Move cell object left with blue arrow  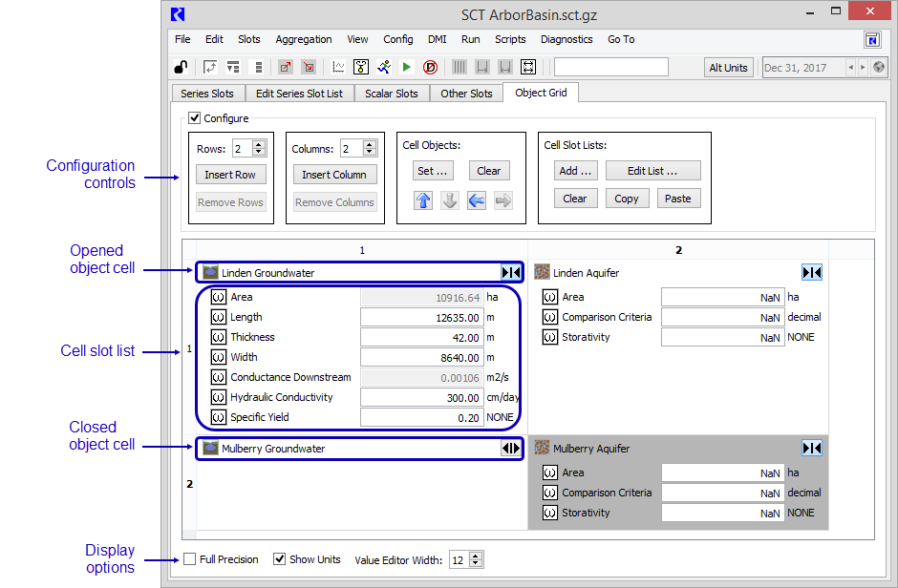click(x=477, y=199)
